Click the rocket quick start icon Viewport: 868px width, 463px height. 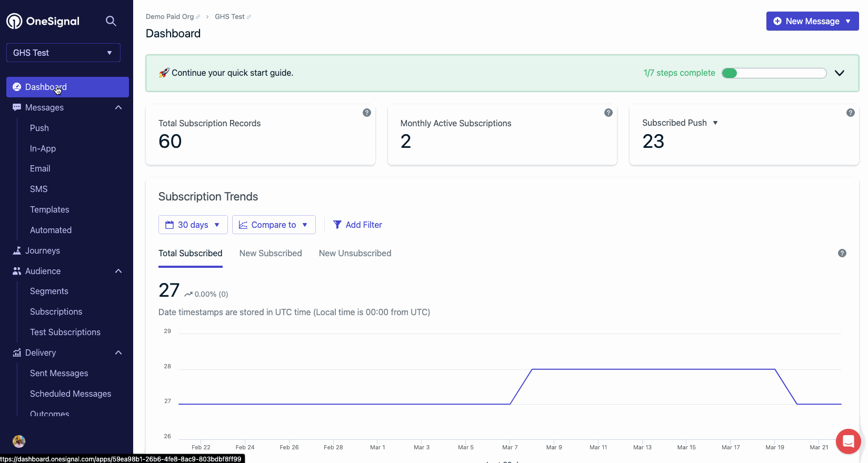coord(164,73)
